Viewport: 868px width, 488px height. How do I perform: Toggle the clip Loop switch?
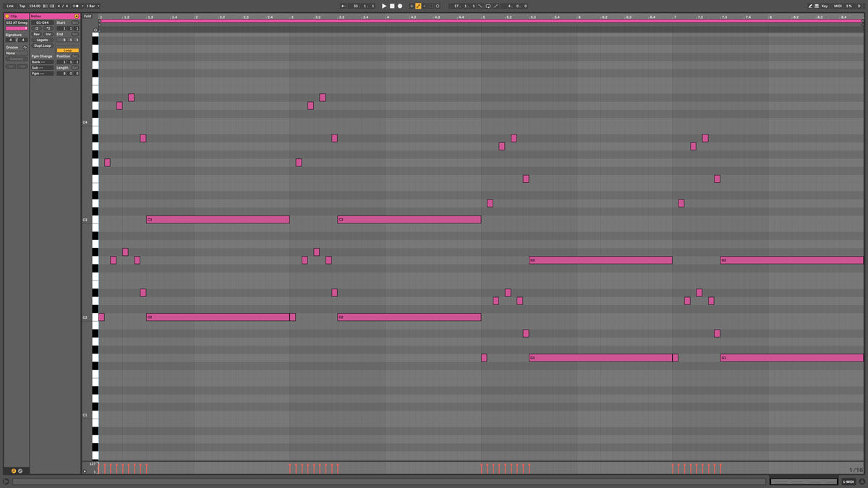pyautogui.click(x=67, y=51)
